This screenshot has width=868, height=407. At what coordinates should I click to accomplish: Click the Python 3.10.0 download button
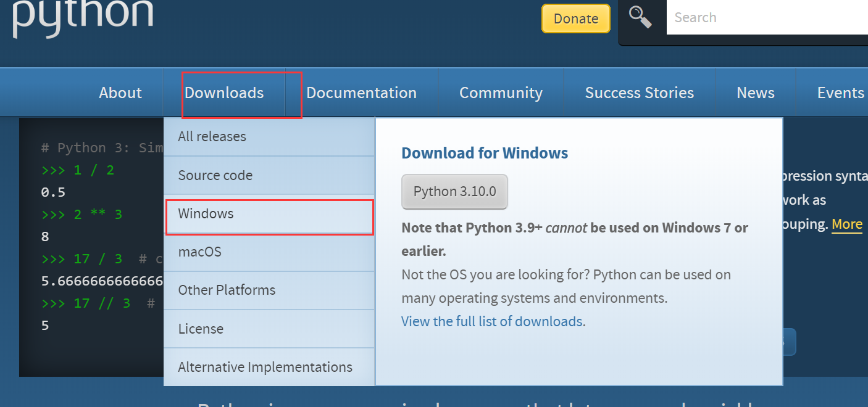pos(454,192)
